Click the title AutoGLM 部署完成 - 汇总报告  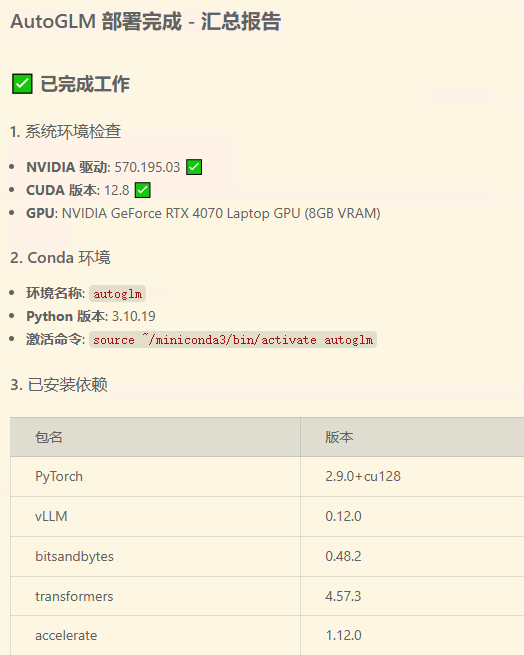coord(145,21)
